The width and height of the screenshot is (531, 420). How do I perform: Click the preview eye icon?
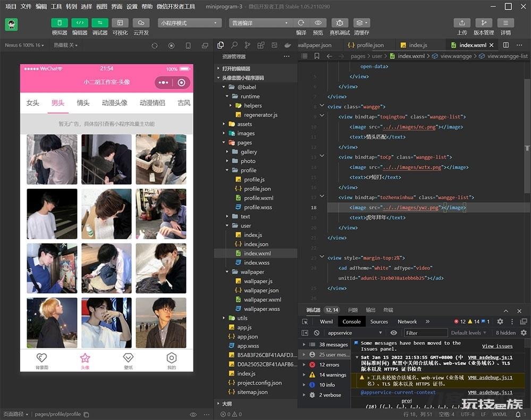(318, 23)
